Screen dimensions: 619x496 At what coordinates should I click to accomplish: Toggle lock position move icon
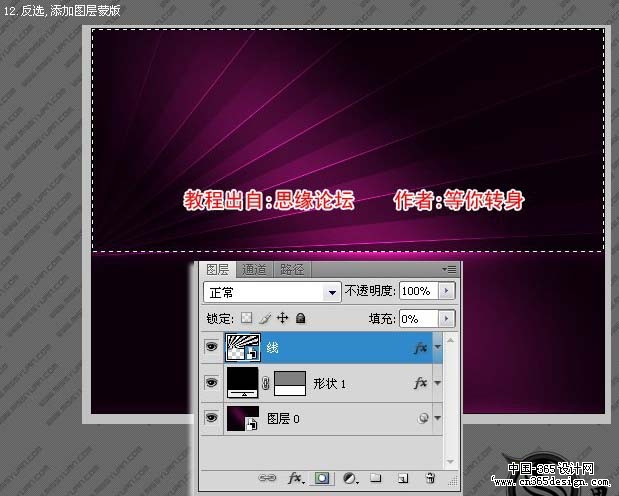[282, 318]
